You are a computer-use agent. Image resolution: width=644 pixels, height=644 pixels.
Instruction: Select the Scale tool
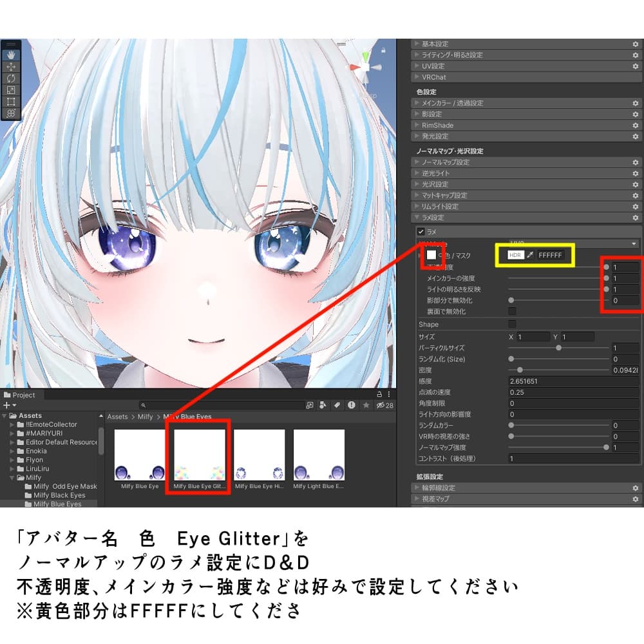click(x=11, y=90)
